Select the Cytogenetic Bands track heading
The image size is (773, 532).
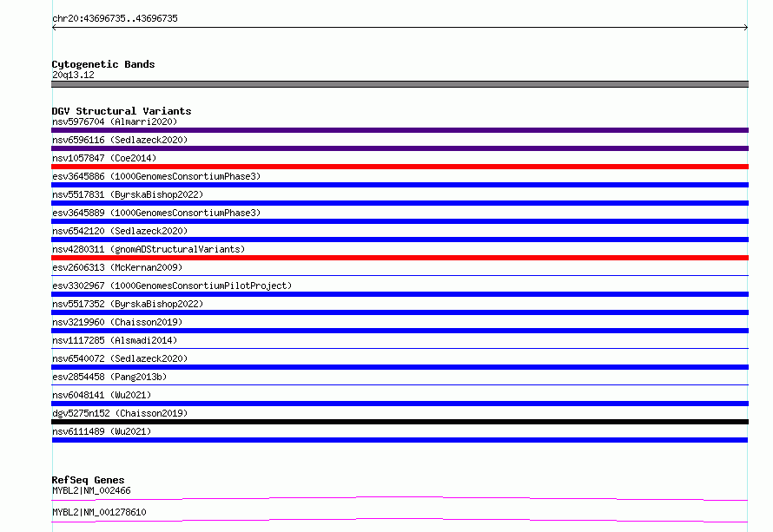[x=103, y=64]
